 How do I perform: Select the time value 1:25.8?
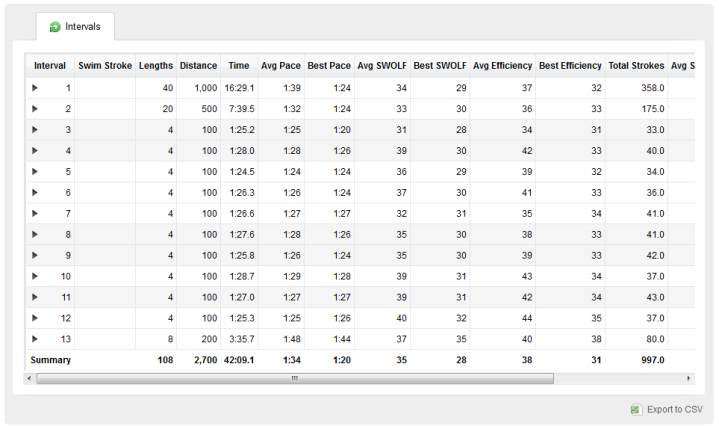click(242, 255)
